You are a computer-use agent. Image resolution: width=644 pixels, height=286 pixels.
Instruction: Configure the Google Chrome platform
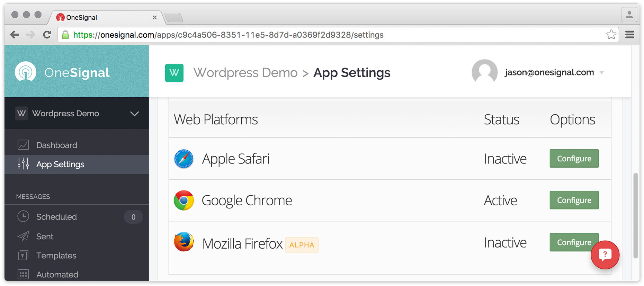coord(574,200)
